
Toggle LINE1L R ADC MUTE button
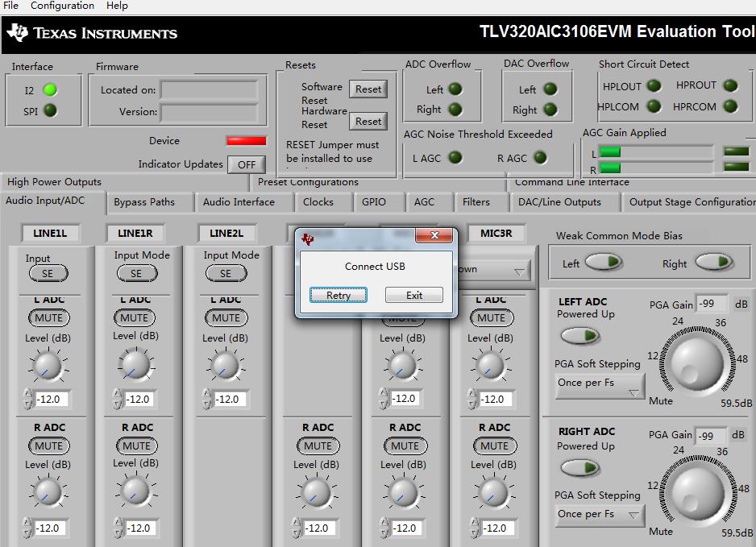(x=48, y=446)
